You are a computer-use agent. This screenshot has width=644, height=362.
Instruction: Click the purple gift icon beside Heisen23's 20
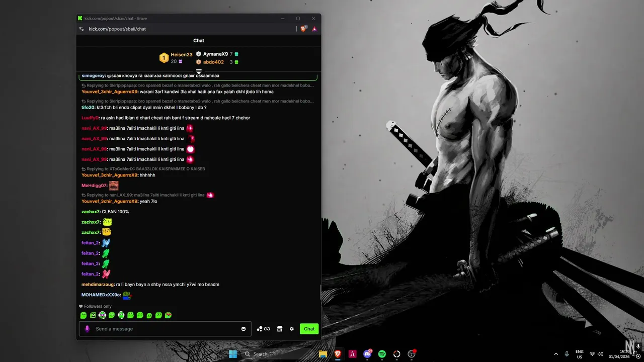click(x=181, y=61)
